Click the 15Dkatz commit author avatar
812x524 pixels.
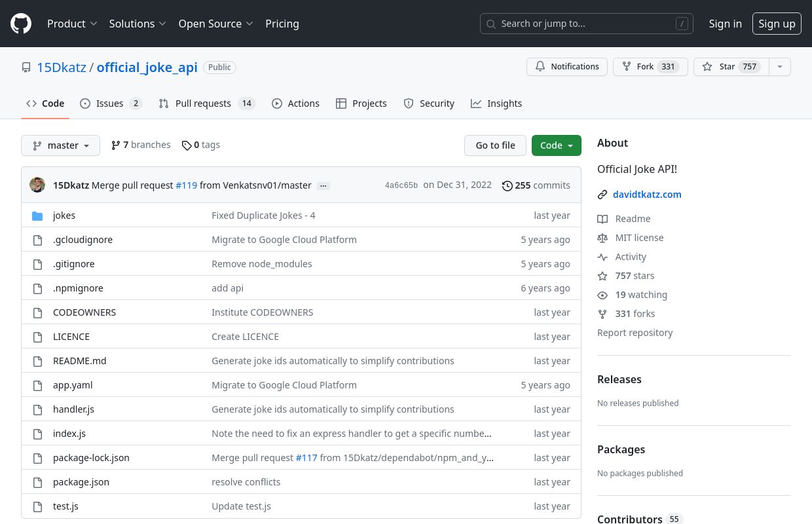pyautogui.click(x=37, y=185)
